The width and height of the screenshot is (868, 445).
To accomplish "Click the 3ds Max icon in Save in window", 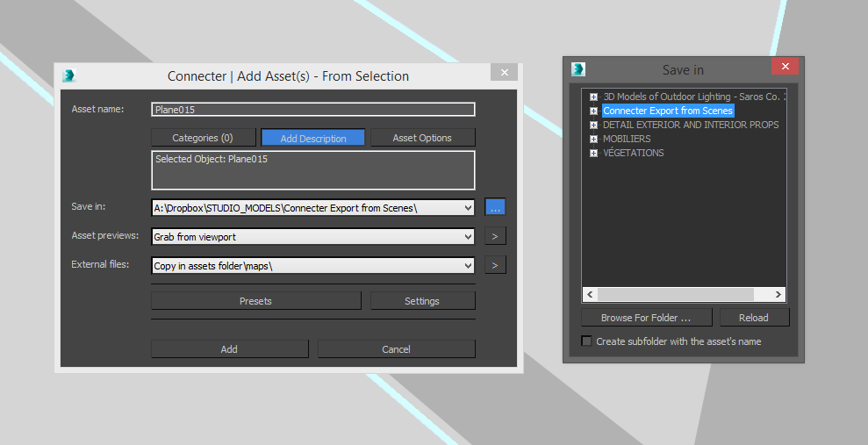I will pyautogui.click(x=577, y=69).
